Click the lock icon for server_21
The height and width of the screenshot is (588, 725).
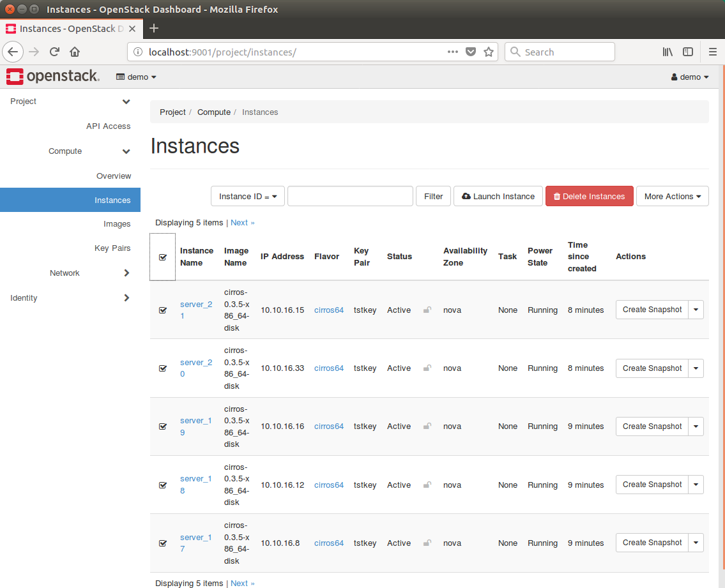click(x=427, y=310)
